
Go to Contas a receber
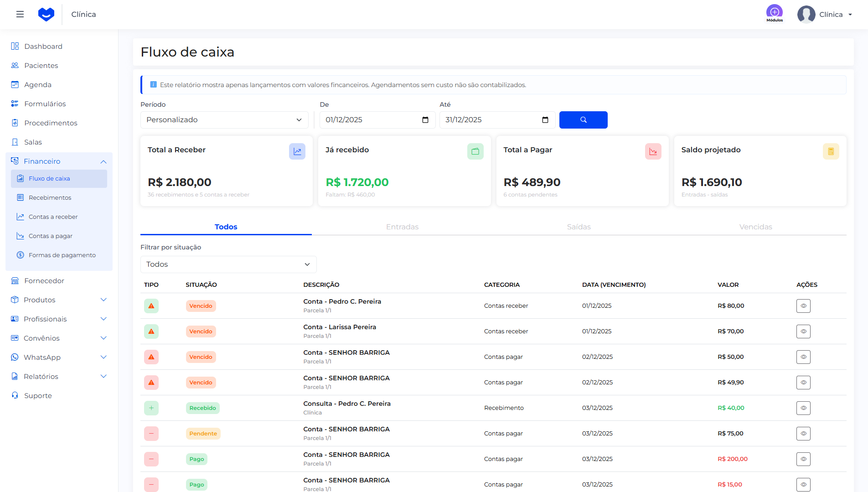click(x=53, y=217)
